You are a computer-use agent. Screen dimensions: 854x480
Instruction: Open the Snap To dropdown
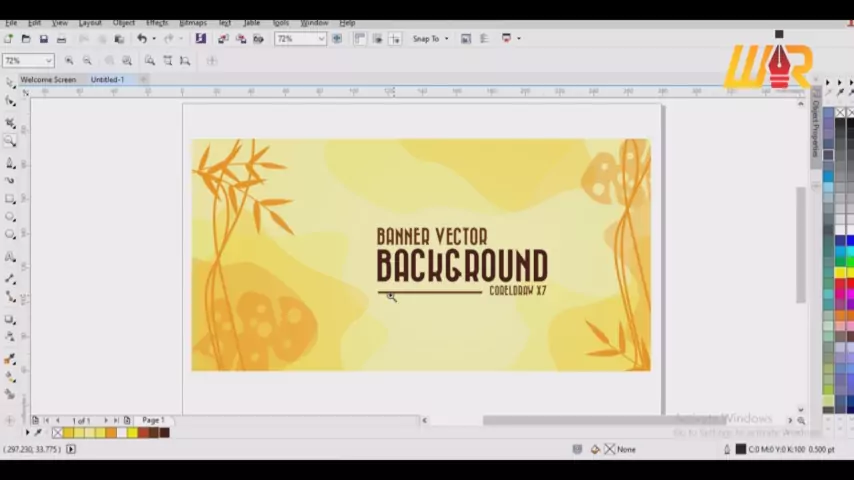point(430,39)
